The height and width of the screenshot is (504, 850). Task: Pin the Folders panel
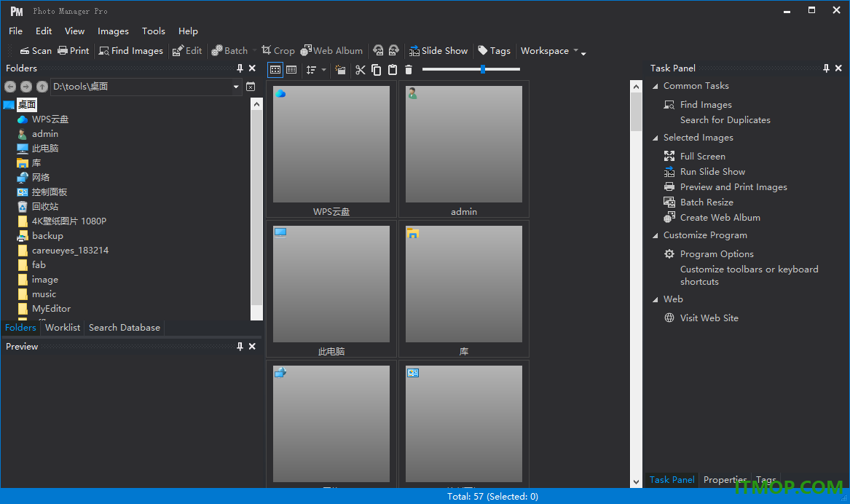(x=240, y=68)
